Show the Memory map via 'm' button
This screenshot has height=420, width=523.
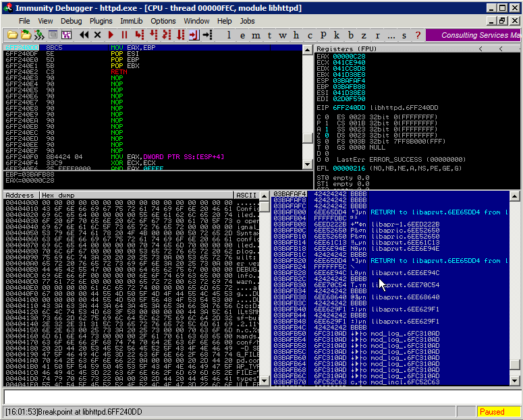[x=256, y=35]
